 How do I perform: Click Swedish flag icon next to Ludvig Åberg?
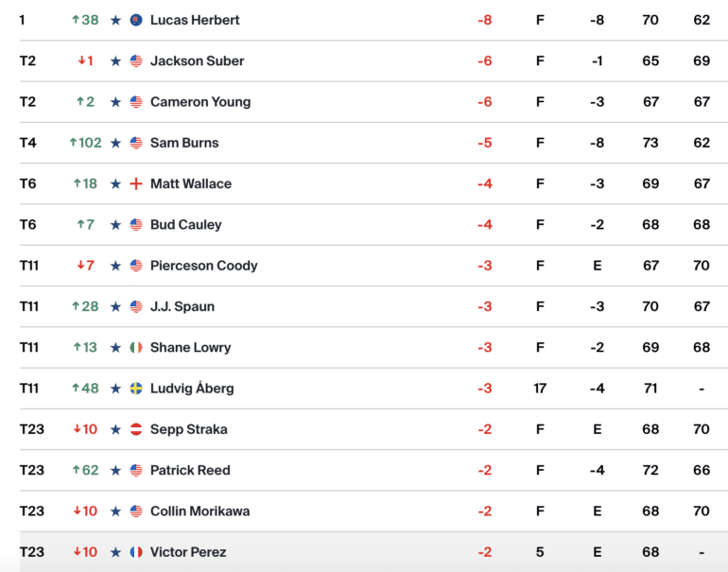pos(136,389)
